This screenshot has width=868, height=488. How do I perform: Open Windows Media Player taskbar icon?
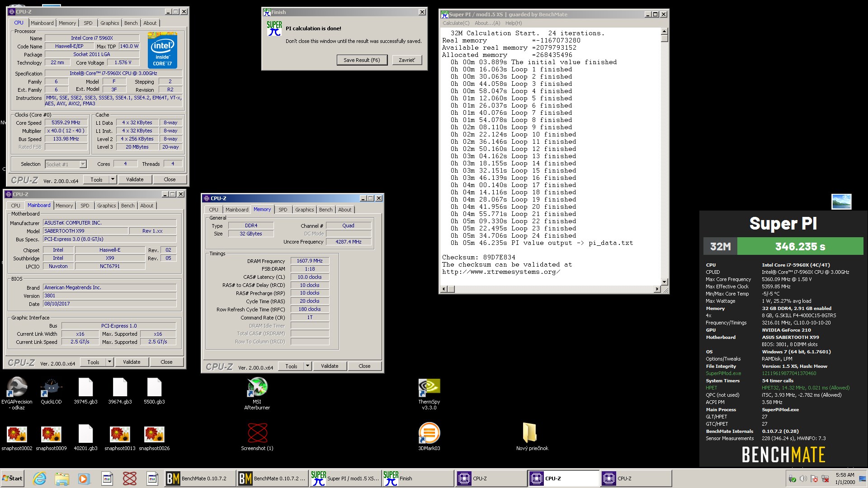pyautogui.click(x=84, y=478)
